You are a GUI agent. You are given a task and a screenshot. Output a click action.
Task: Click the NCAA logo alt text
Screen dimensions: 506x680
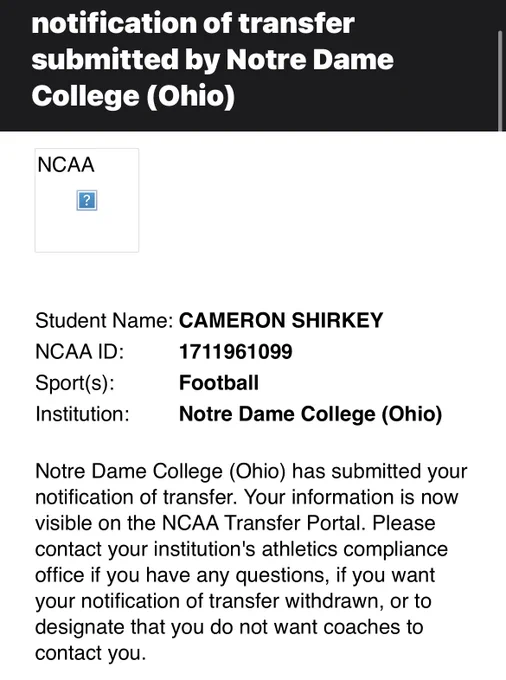pos(66,165)
